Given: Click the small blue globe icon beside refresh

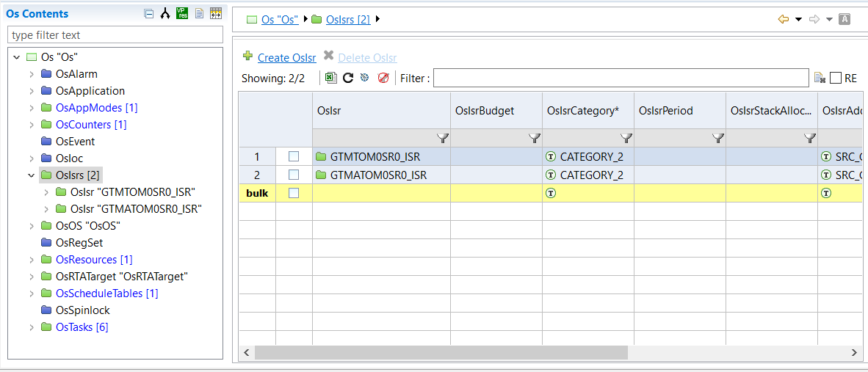Looking at the screenshot, I should pos(364,78).
